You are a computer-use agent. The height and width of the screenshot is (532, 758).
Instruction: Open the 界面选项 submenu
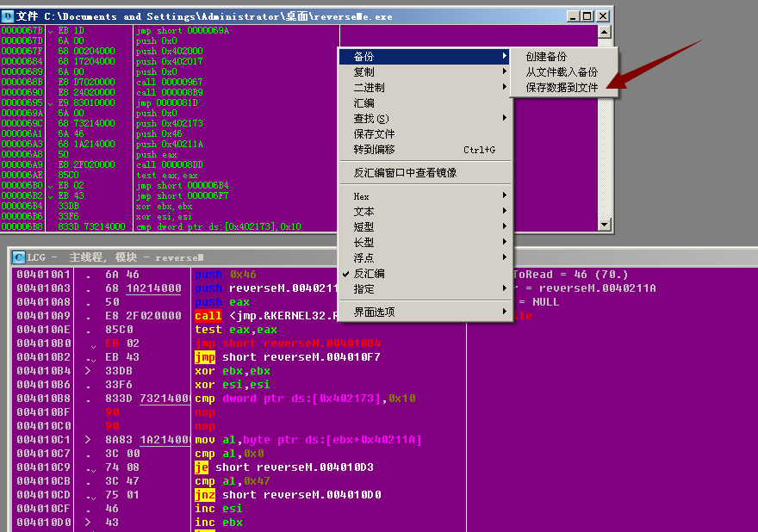pos(425,312)
